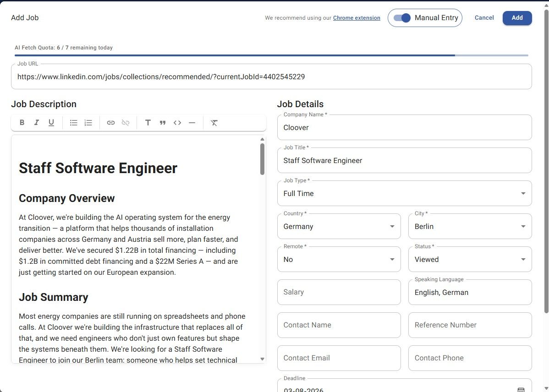The height and width of the screenshot is (392, 549).
Task: Click the 'AI Fetch Quota: 6 / 7 remaining today' text
Action: [64, 48]
